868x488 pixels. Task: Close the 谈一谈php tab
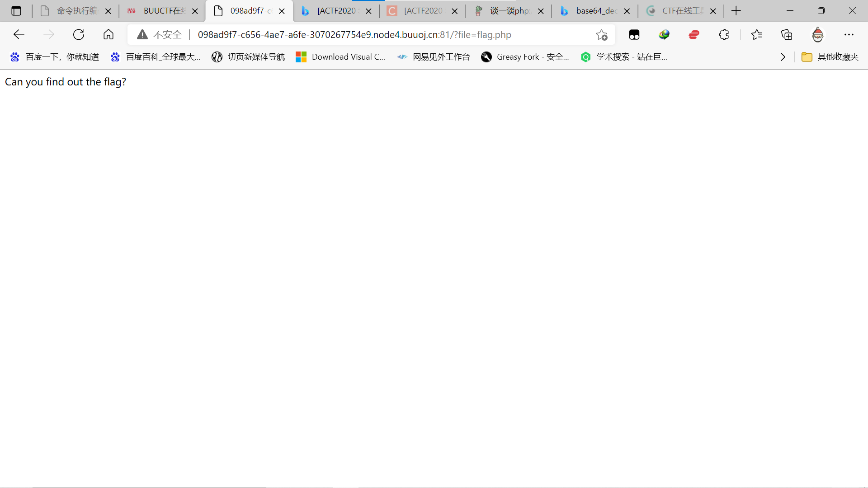pyautogui.click(x=541, y=11)
